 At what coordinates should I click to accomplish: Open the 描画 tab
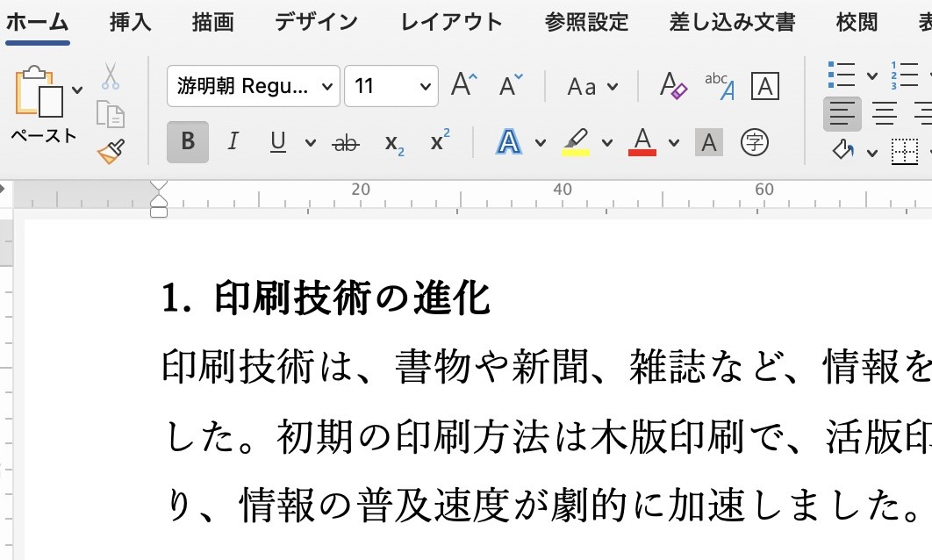click(x=212, y=23)
